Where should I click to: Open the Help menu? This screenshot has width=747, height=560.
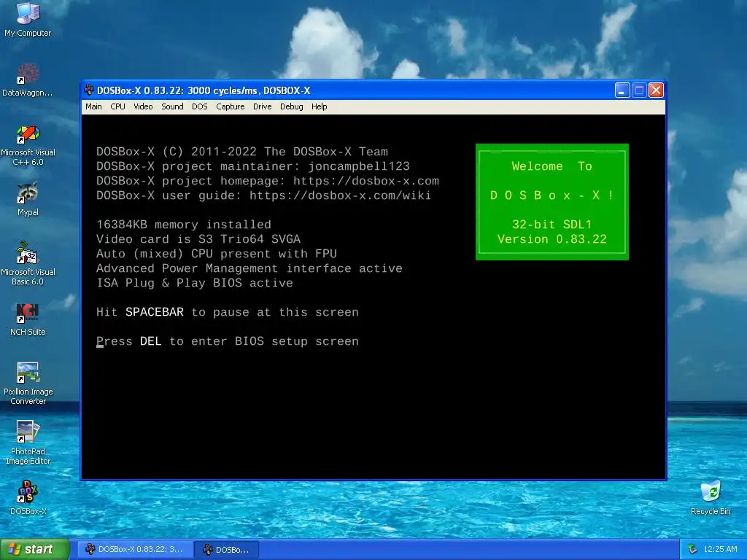(x=320, y=106)
